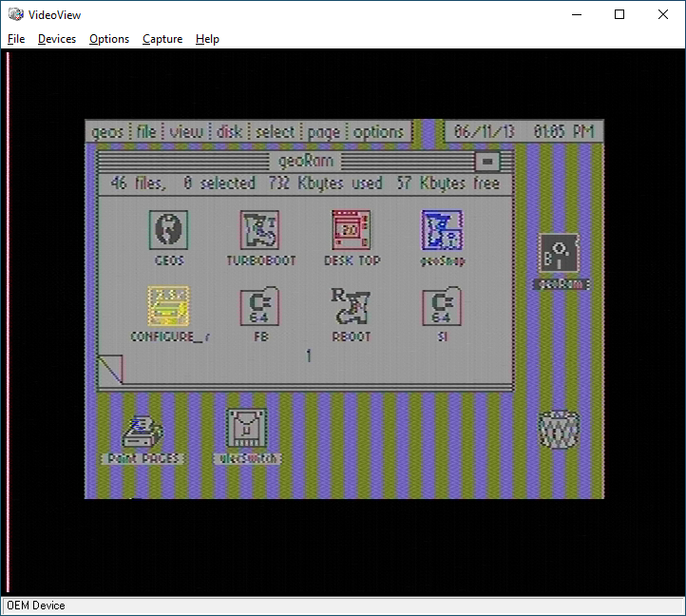The height and width of the screenshot is (616, 686).
Task: Click the '0 selected' status text
Action: coord(219,183)
